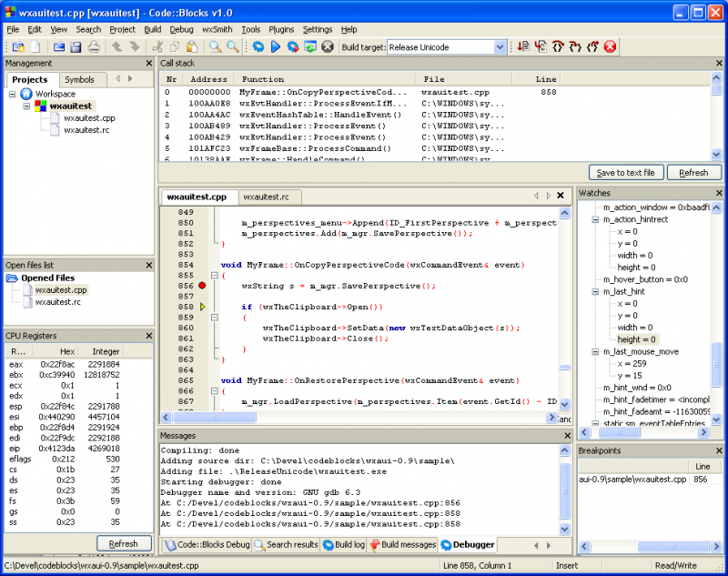This screenshot has height=576, width=728.
Task: Stop the debugger session
Action: (609, 46)
